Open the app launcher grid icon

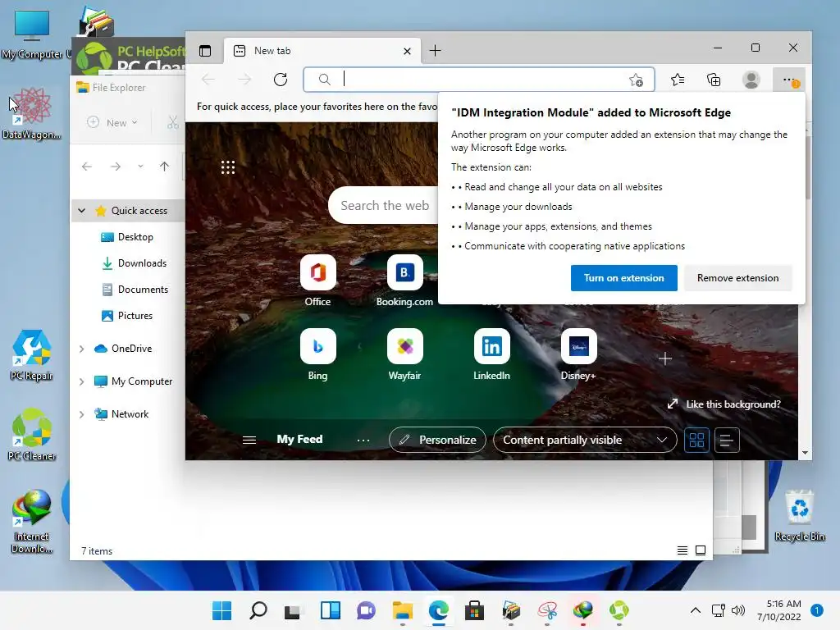pyautogui.click(x=228, y=167)
